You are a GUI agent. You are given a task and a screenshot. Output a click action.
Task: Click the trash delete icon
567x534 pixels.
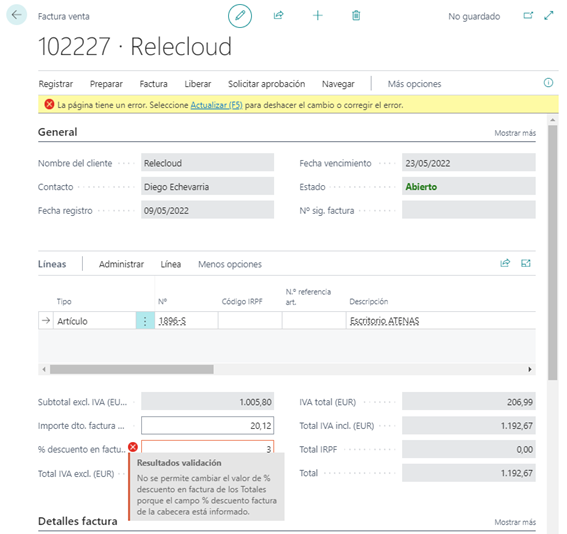tap(356, 15)
